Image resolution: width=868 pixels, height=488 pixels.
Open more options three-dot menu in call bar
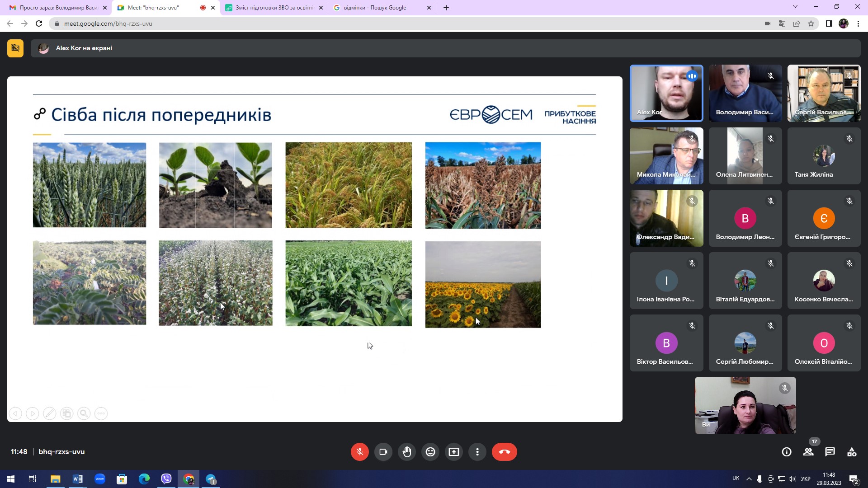click(x=477, y=452)
